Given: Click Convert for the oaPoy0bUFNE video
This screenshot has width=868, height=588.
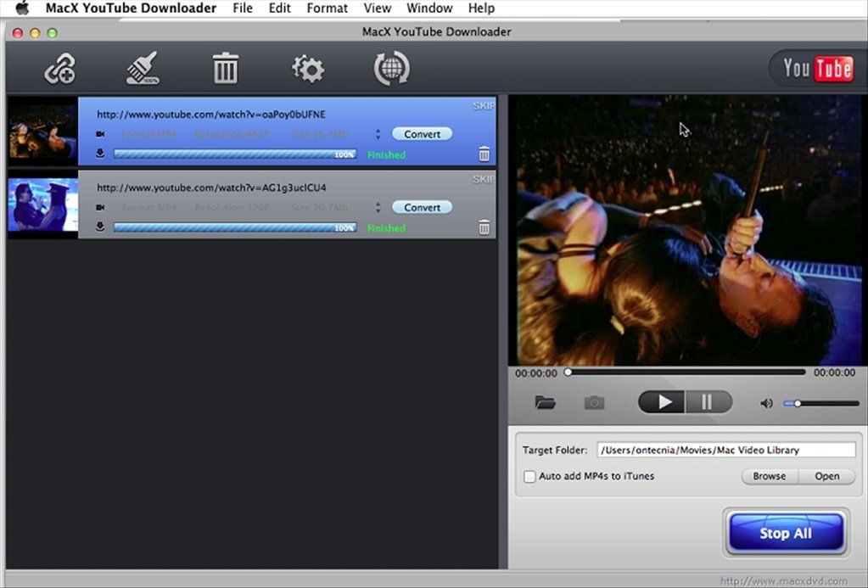Looking at the screenshot, I should click(x=422, y=134).
